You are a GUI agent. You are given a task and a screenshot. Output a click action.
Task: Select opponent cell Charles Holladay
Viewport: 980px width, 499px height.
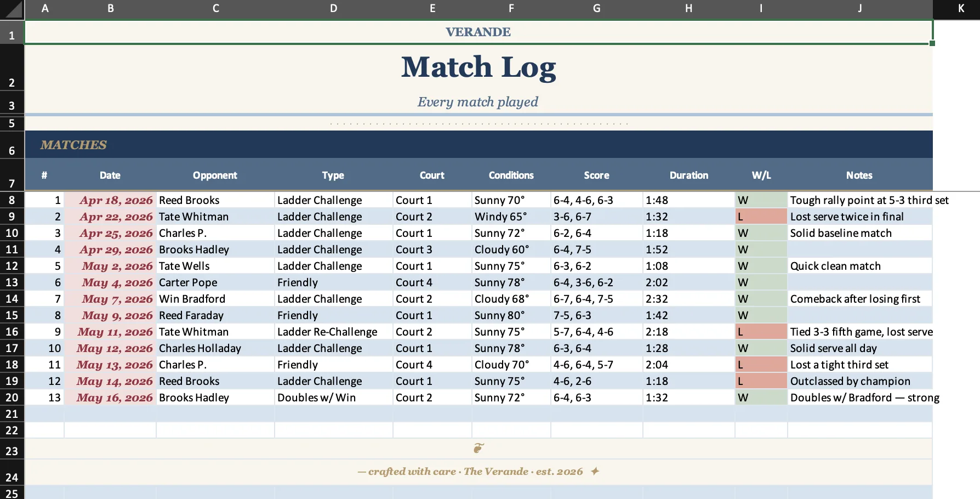click(x=215, y=348)
